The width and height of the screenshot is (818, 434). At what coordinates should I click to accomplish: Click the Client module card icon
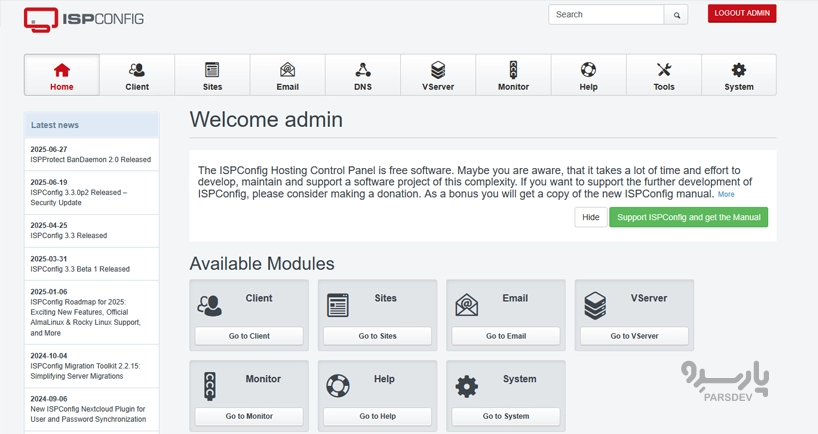coord(210,306)
